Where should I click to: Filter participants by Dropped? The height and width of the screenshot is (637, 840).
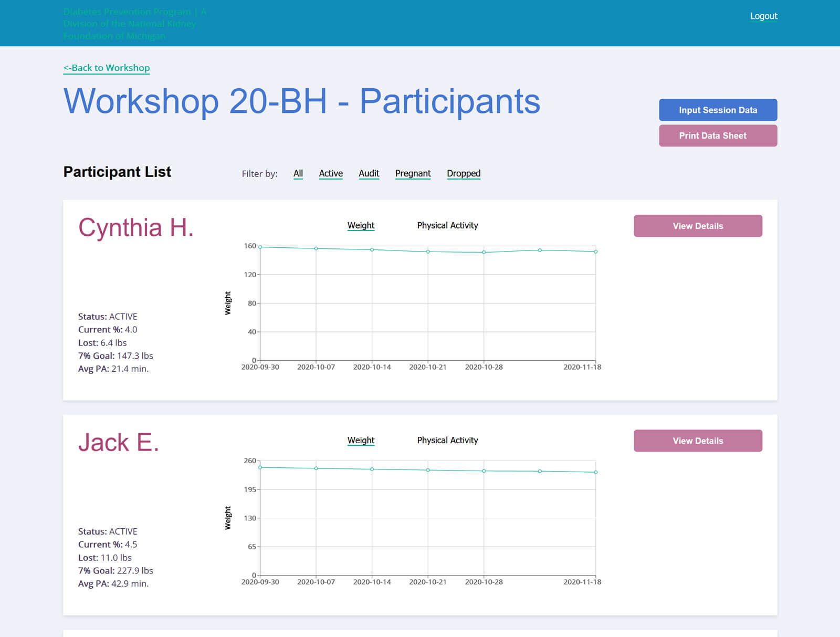(464, 173)
